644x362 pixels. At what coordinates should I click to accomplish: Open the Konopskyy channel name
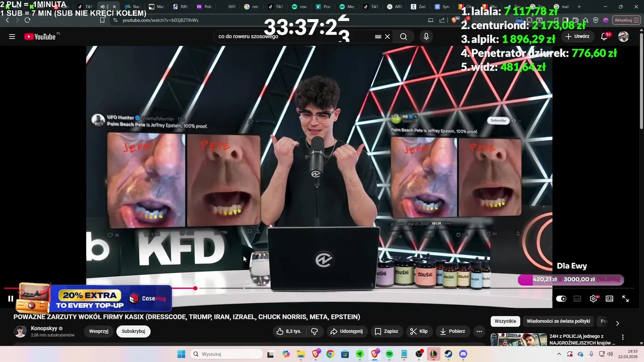pos(44,328)
